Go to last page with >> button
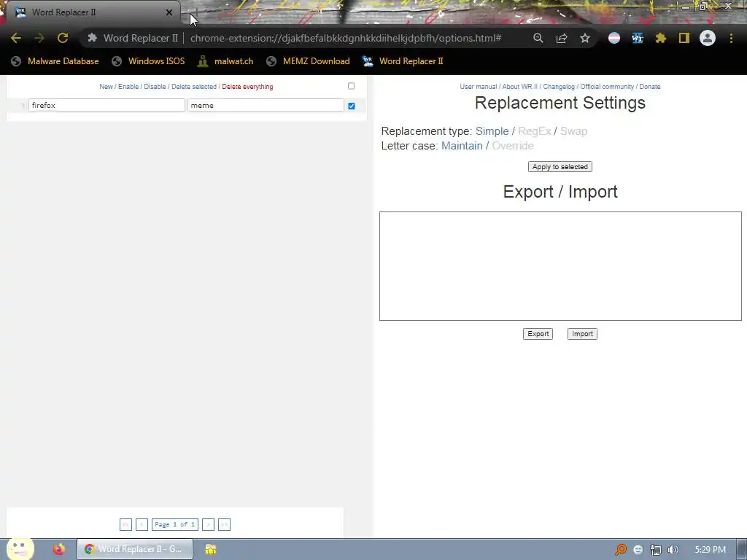 [x=224, y=524]
